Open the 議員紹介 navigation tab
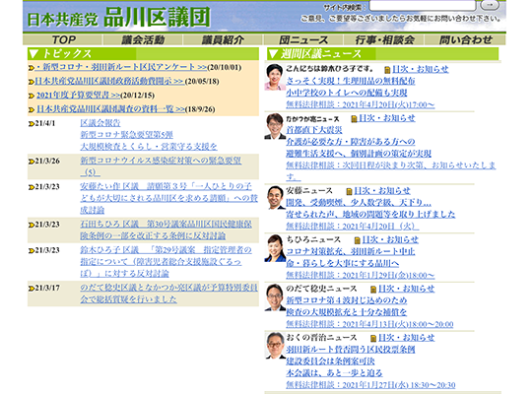 coord(223,39)
